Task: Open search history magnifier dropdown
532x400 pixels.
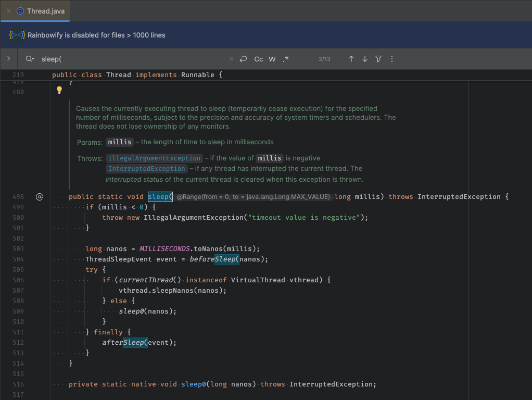Action: click(x=30, y=59)
